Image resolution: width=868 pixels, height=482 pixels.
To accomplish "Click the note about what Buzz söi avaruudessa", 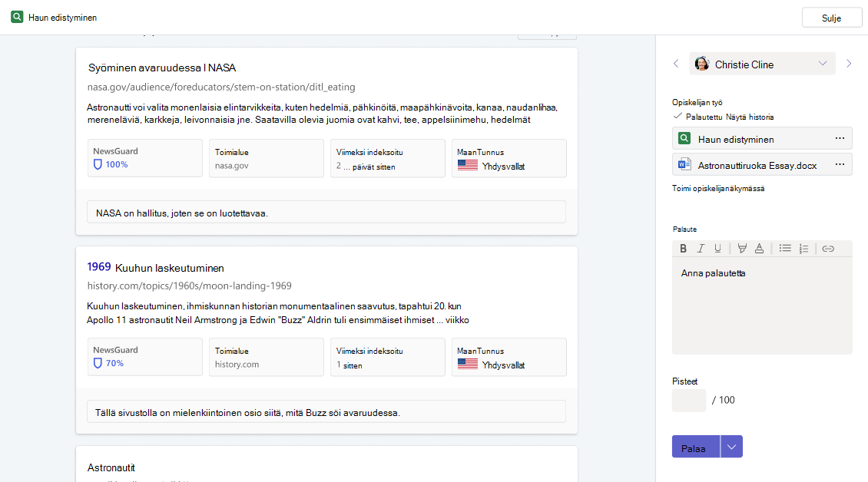I will pos(326,411).
